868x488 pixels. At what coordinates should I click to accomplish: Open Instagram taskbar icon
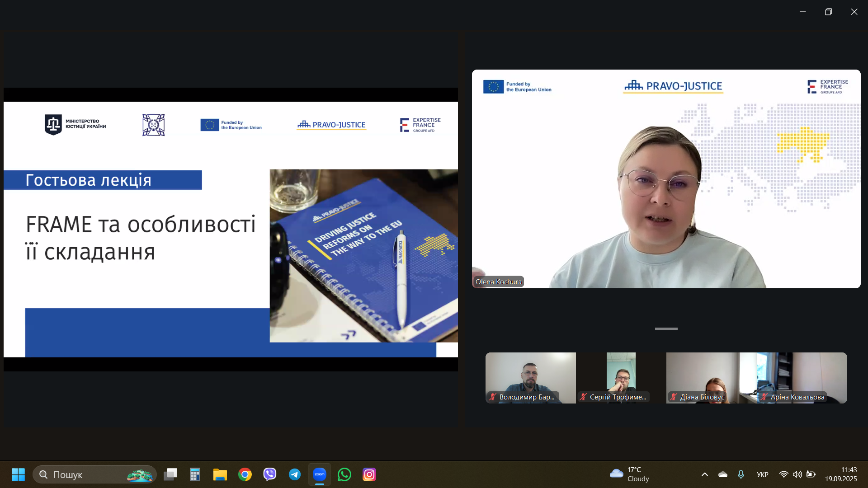click(x=369, y=474)
